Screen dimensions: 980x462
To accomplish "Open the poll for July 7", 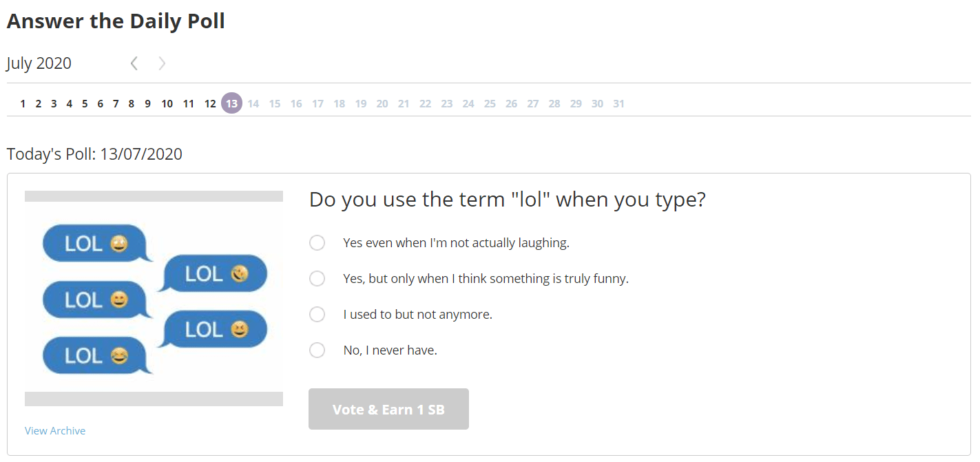I will pos(116,104).
